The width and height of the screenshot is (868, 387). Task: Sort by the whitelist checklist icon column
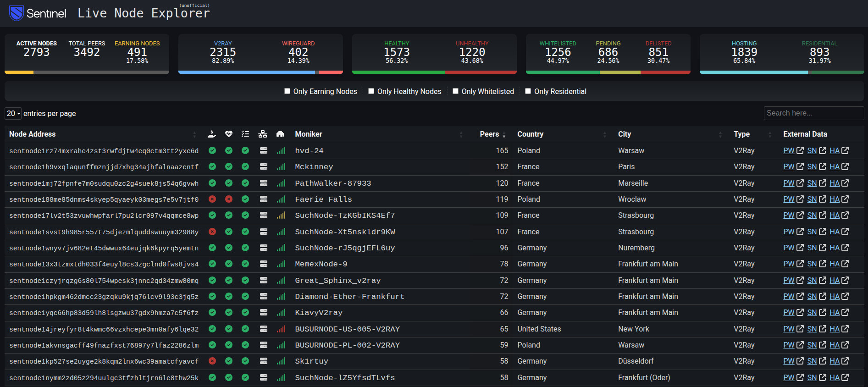(x=245, y=134)
